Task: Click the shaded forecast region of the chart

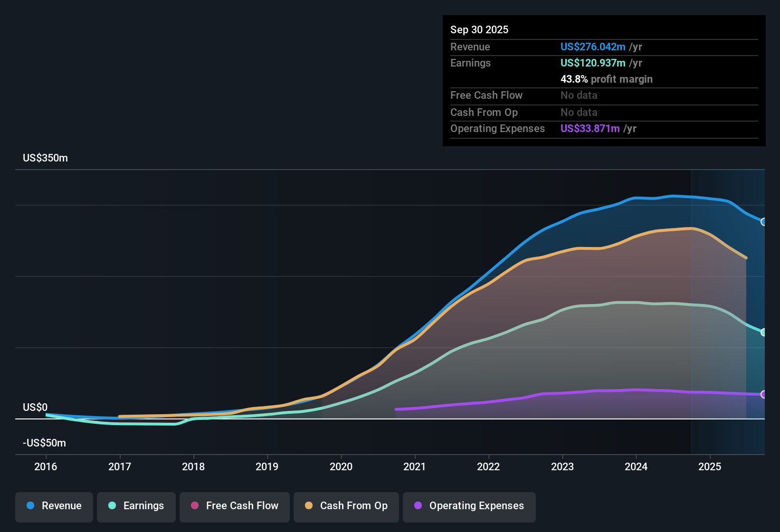Action: (x=727, y=309)
